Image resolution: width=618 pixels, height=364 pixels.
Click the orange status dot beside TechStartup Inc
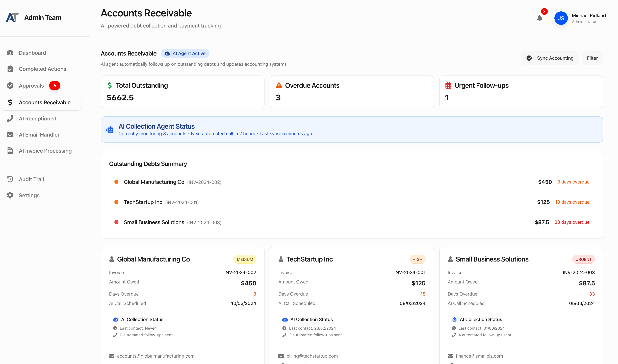pyautogui.click(x=116, y=202)
